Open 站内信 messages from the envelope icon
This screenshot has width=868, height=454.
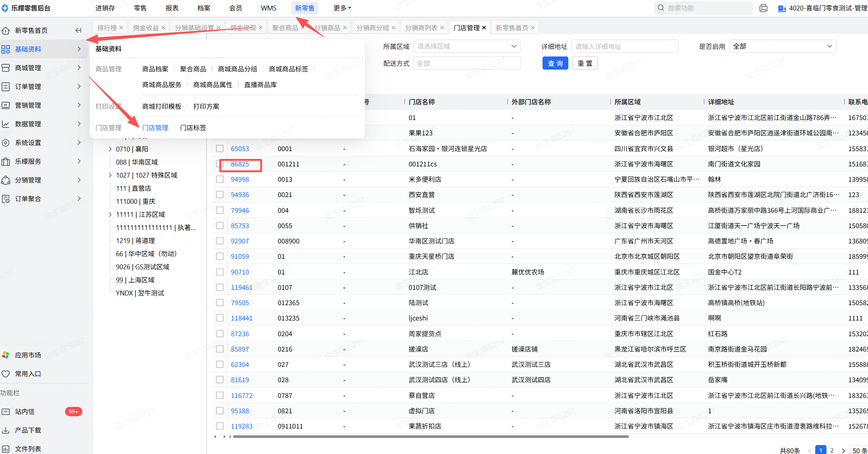(x=6, y=411)
